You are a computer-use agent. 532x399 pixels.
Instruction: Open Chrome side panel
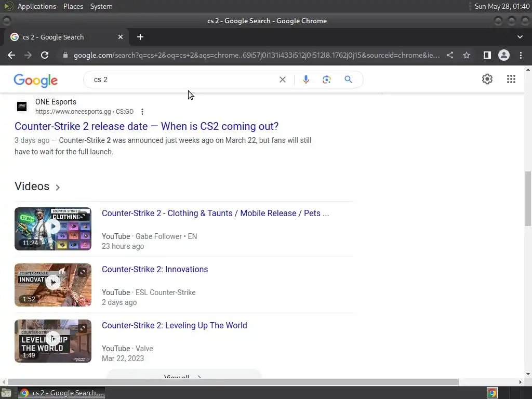pyautogui.click(x=487, y=55)
